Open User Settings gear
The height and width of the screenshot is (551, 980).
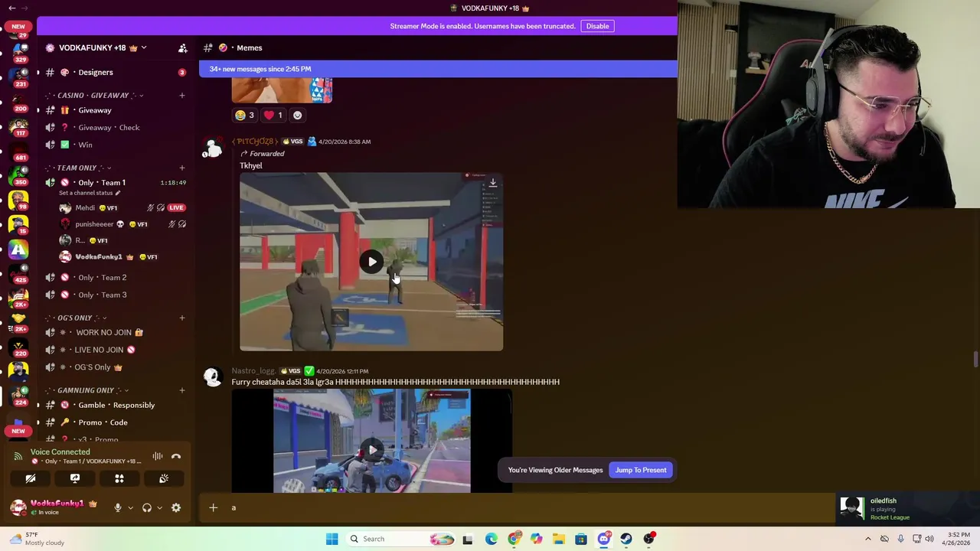pos(176,507)
